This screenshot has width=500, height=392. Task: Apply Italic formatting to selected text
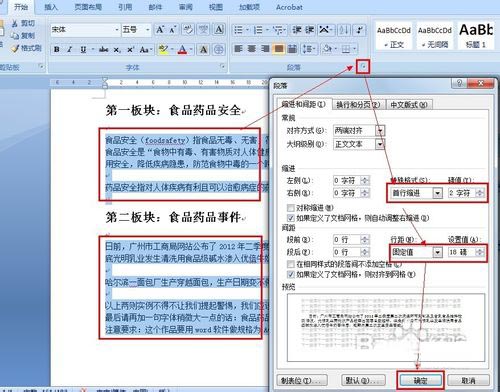point(70,50)
